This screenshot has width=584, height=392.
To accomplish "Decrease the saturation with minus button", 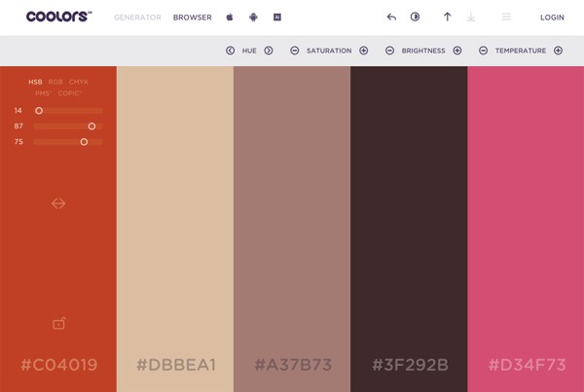I will [x=294, y=51].
